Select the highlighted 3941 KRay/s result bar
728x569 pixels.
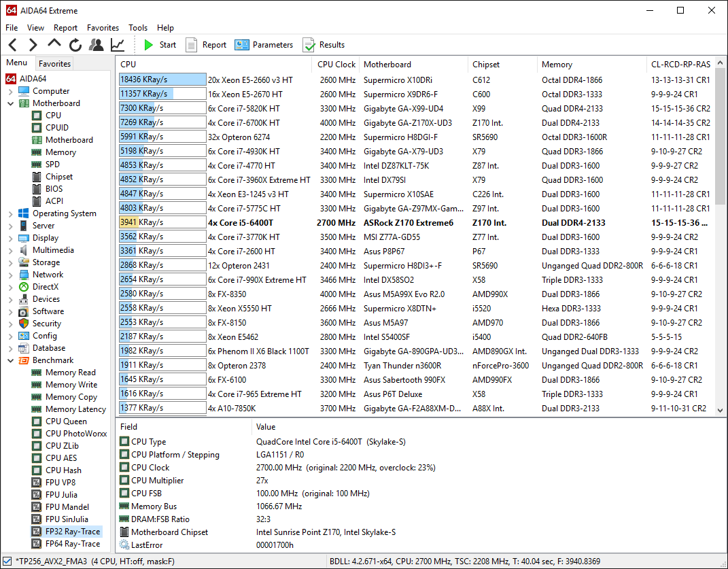[162, 222]
